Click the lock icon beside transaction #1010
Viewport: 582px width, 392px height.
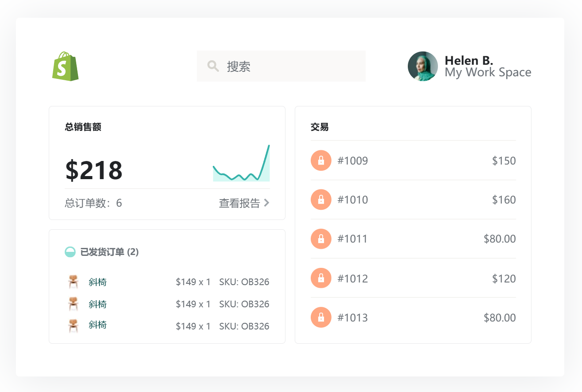coord(321,200)
